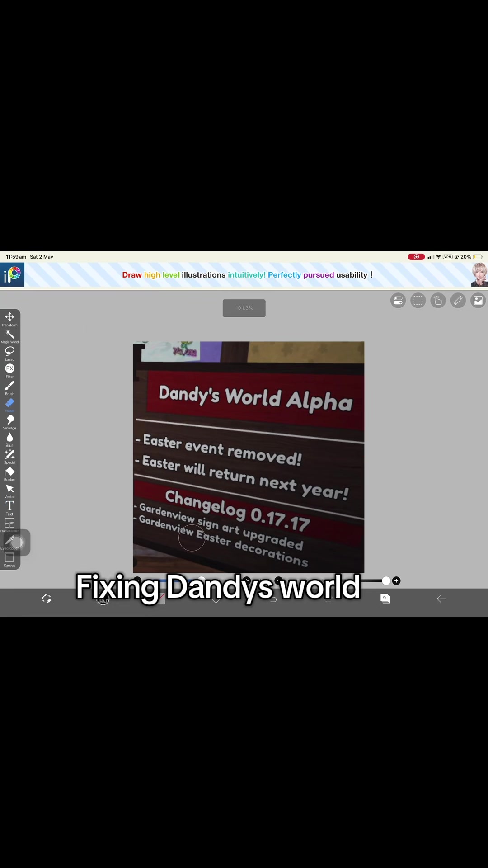The height and width of the screenshot is (868, 488).
Task: Tap the back arrow in bottom bar
Action: click(x=441, y=599)
